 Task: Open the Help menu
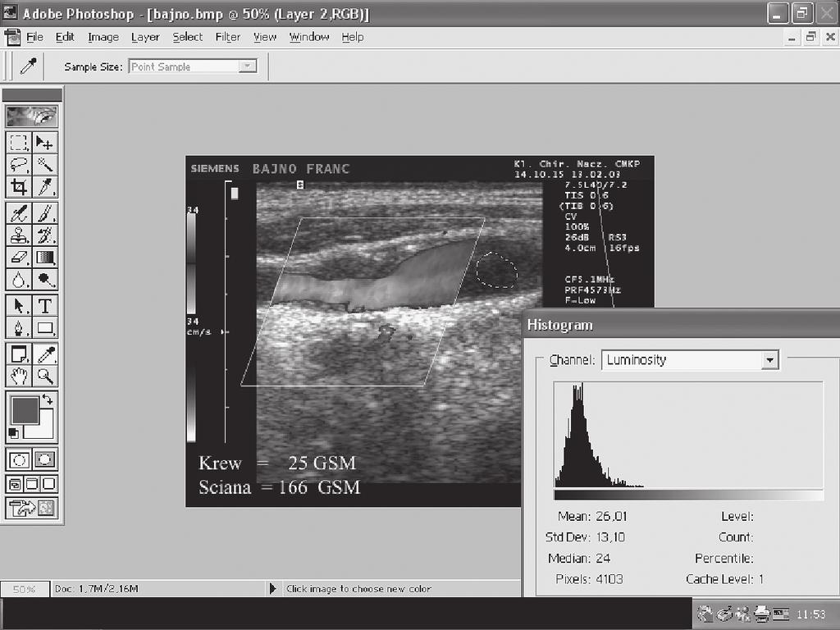point(353,37)
